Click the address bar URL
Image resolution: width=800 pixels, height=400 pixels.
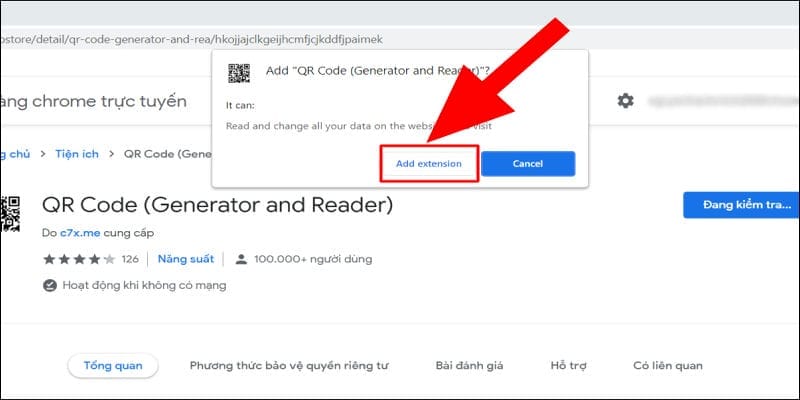192,39
